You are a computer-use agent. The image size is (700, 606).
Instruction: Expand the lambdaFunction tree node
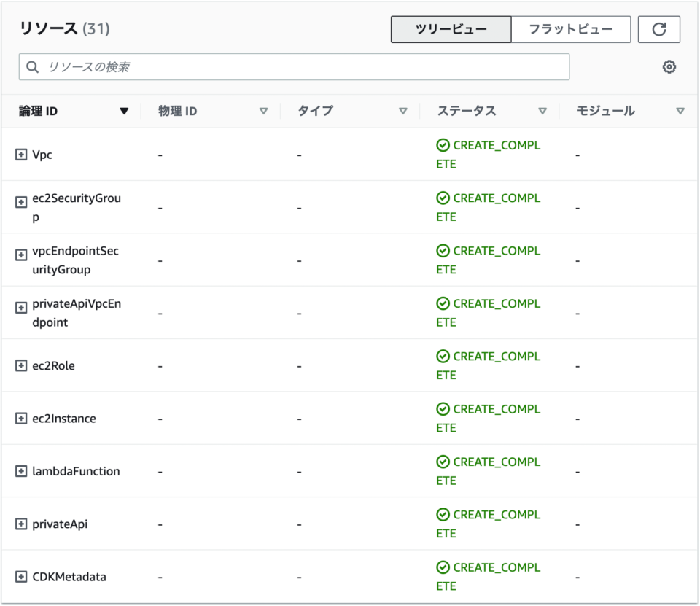tap(21, 471)
